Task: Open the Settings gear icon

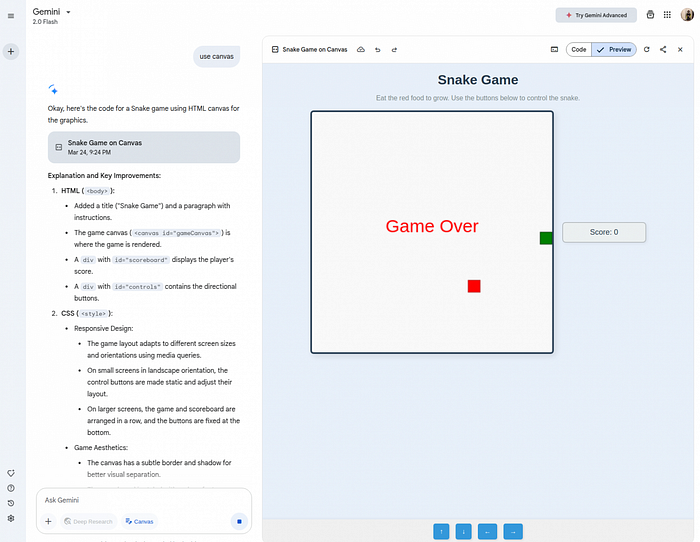Action: pos(11,518)
